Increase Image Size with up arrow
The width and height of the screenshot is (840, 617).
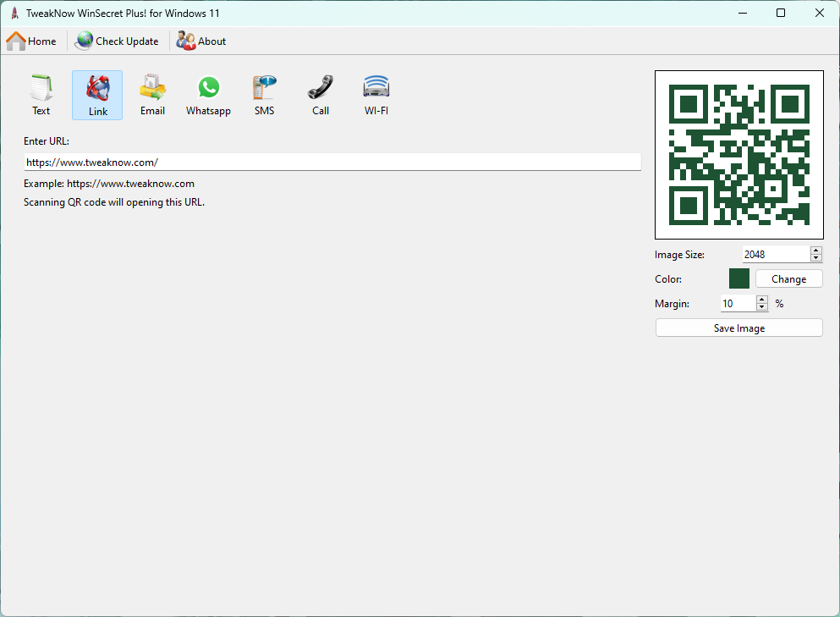[x=816, y=251]
